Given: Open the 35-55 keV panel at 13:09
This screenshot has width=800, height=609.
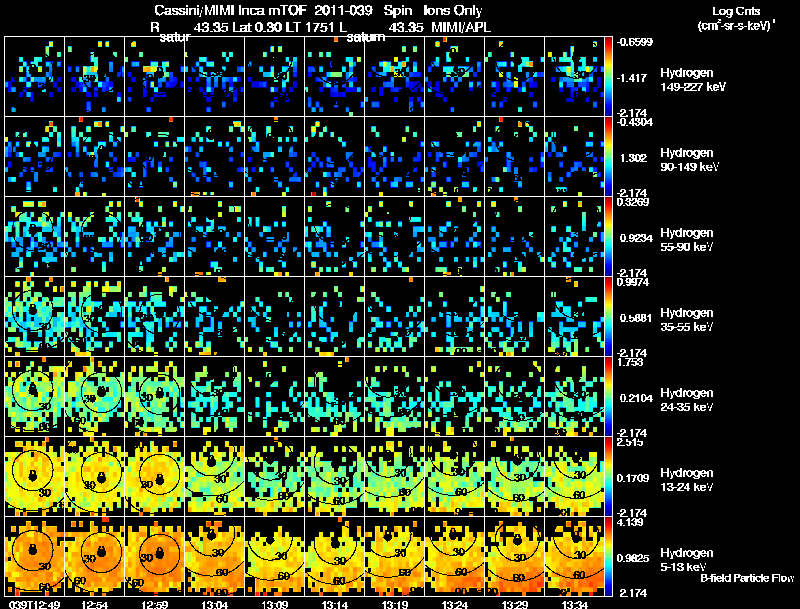Looking at the screenshot, I should point(274,317).
